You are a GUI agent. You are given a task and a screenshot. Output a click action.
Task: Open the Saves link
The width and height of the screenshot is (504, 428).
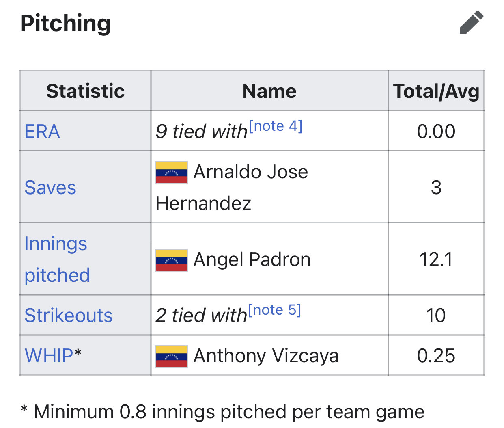tap(50, 188)
